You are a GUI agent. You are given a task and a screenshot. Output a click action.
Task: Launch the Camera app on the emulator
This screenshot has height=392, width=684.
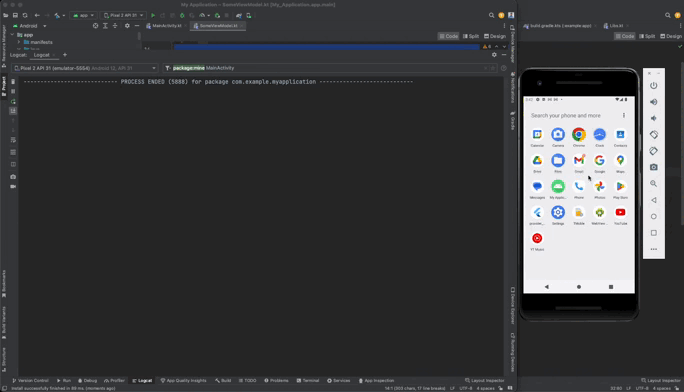(558, 134)
